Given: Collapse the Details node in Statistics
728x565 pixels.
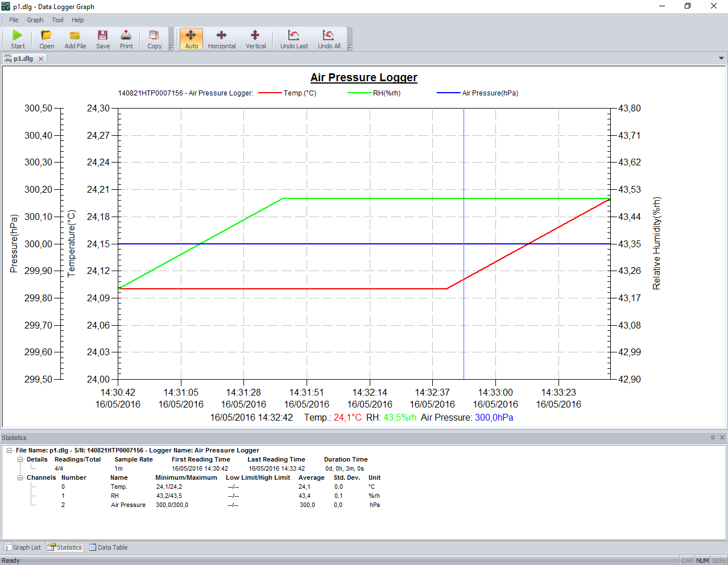Looking at the screenshot, I should (19, 459).
